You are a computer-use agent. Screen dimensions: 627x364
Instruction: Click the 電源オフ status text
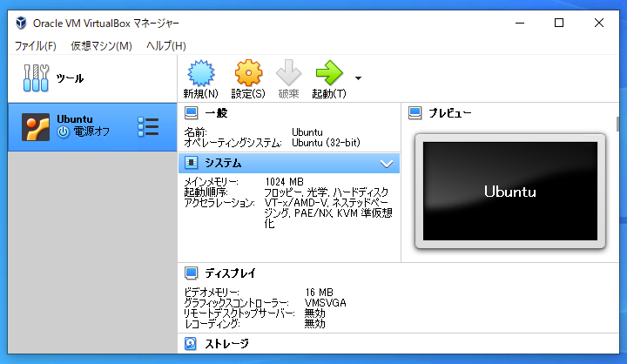coord(91,131)
